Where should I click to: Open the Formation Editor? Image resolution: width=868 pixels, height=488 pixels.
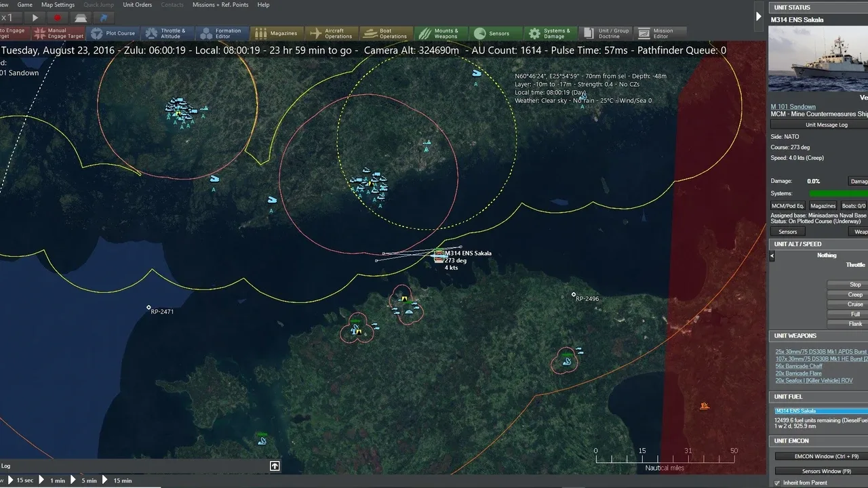point(221,33)
